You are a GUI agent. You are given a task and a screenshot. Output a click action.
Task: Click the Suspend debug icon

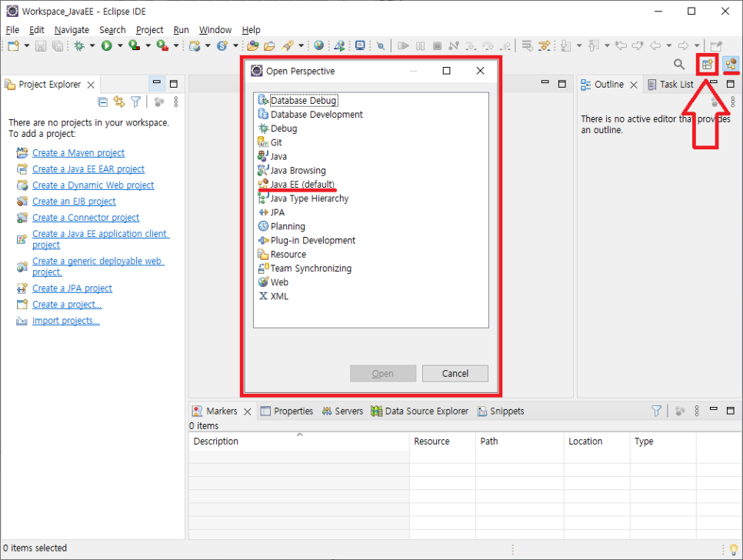click(420, 46)
